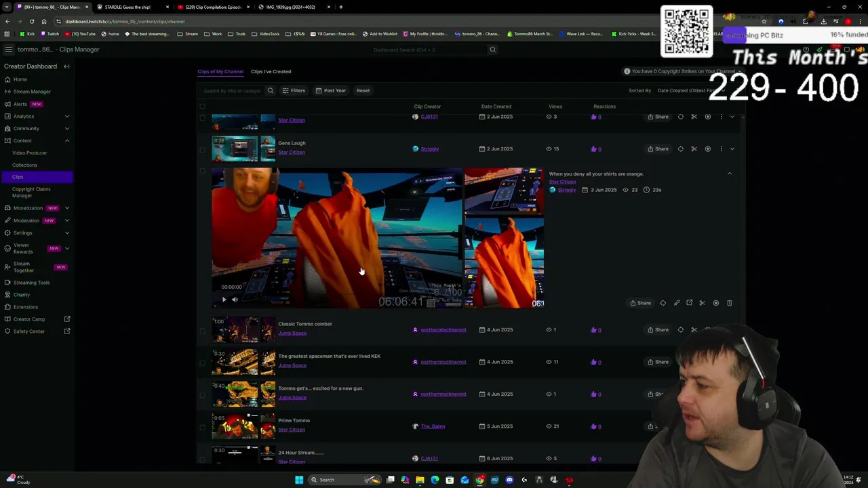Open the Extensions section
Viewport: 868px width, 488px height.
(26, 307)
